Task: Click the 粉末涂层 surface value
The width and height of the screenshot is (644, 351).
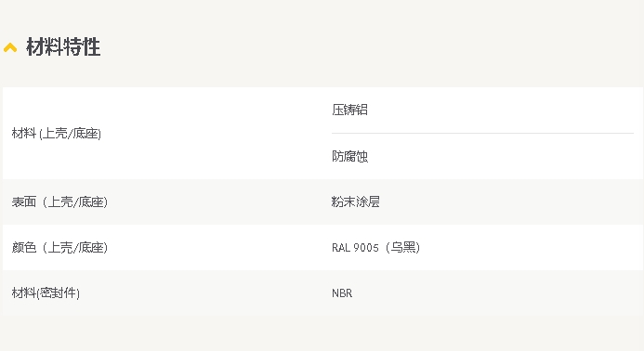Action: click(x=356, y=202)
